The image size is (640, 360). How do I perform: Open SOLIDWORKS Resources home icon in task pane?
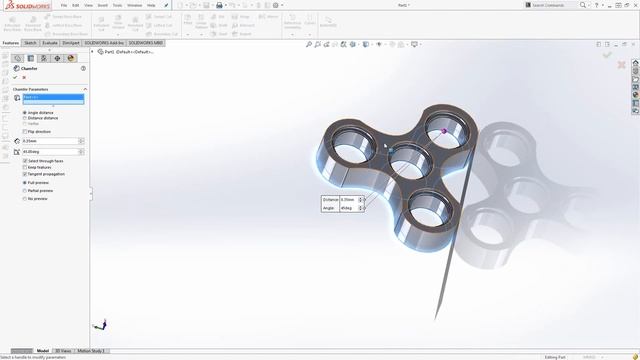[x=636, y=63]
